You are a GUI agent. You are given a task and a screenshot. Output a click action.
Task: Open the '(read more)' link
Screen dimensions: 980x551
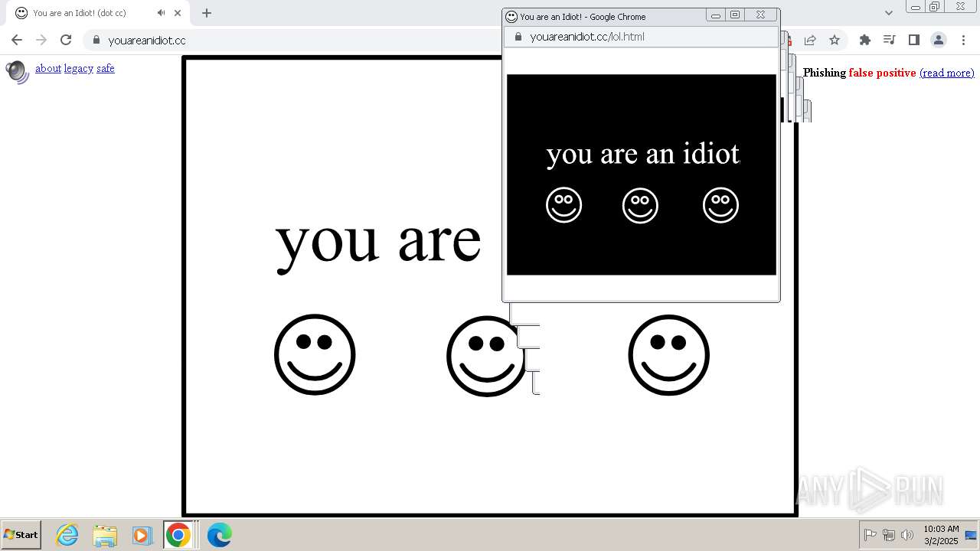947,73
